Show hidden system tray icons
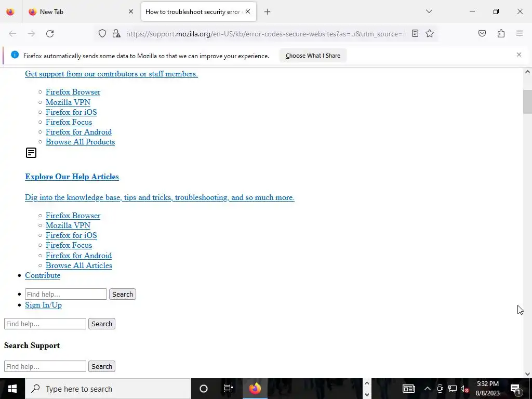 [x=428, y=389]
